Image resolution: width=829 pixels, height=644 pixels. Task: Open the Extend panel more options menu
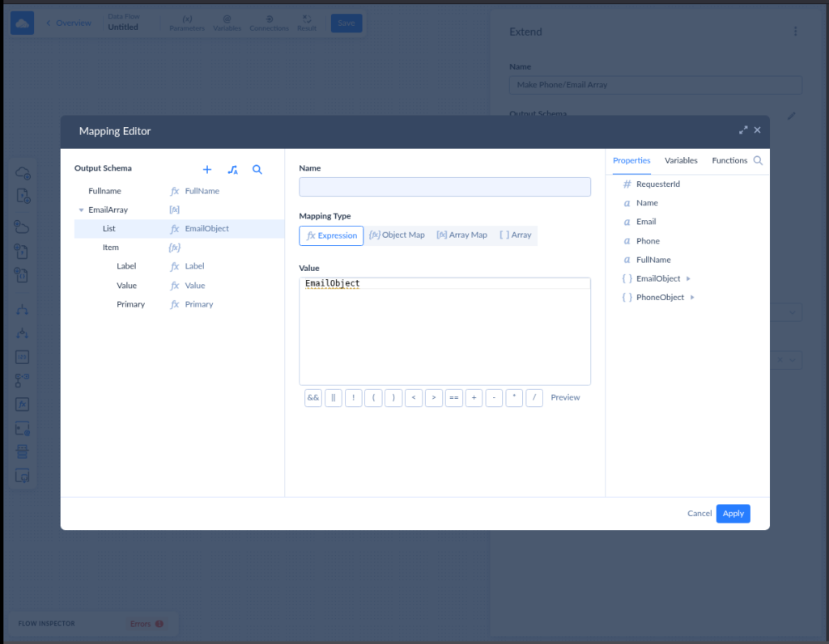pyautogui.click(x=795, y=32)
